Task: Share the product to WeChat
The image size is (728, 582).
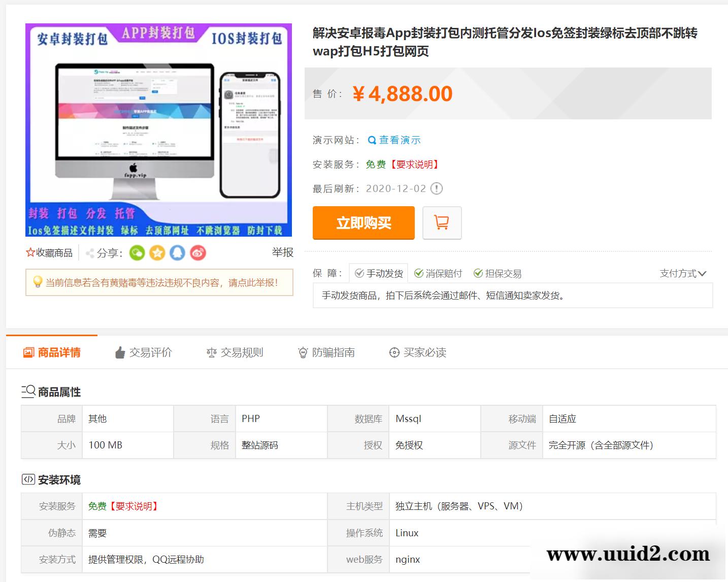Action: [137, 252]
